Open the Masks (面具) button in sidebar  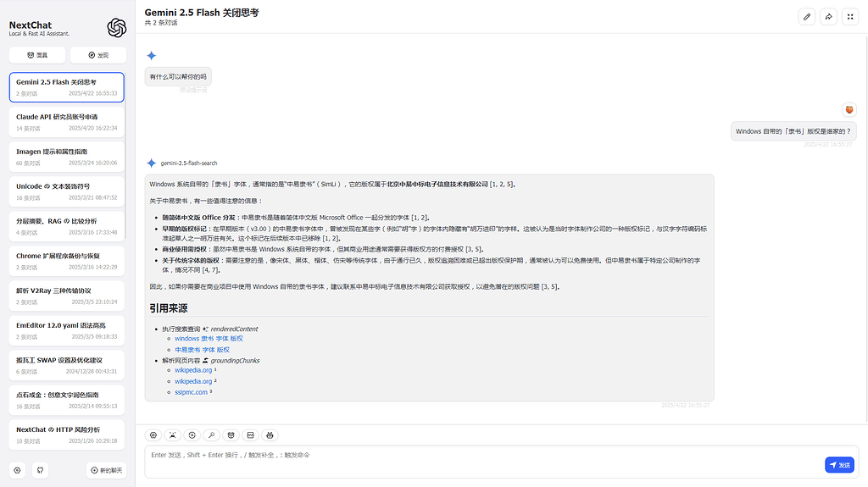37,55
